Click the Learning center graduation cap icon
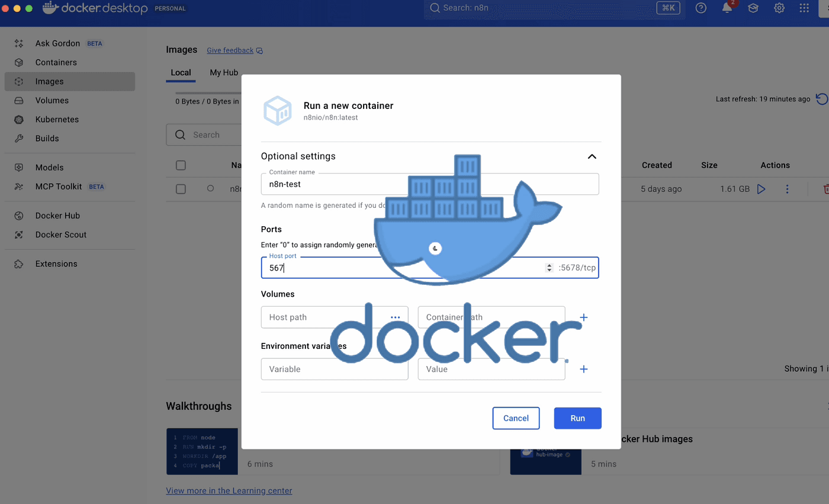This screenshot has height=504, width=829. pos(753,8)
